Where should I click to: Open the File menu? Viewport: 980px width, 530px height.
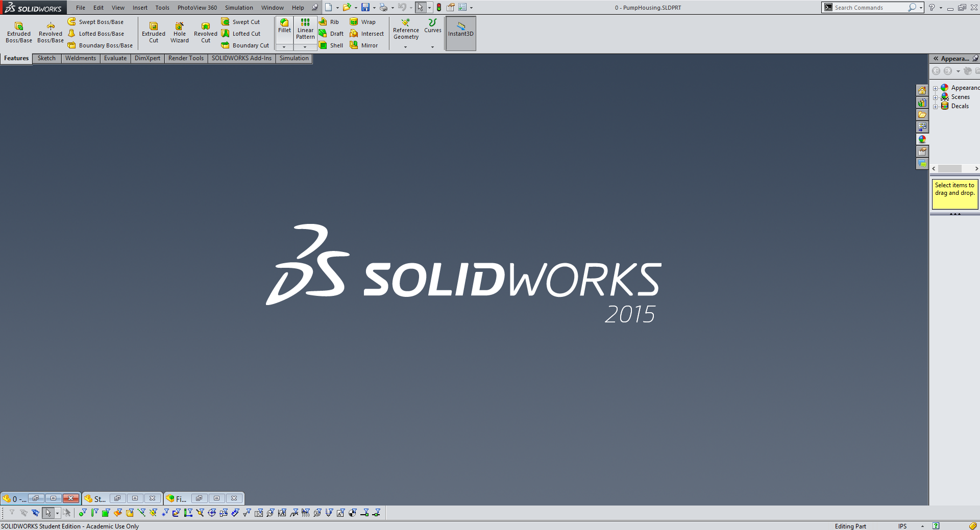81,8
